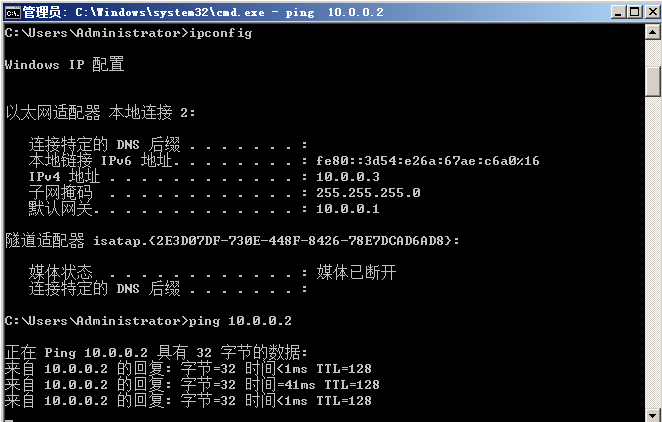Click the scrollbar up arrow
This screenshot has width=662, height=422.
point(653,32)
